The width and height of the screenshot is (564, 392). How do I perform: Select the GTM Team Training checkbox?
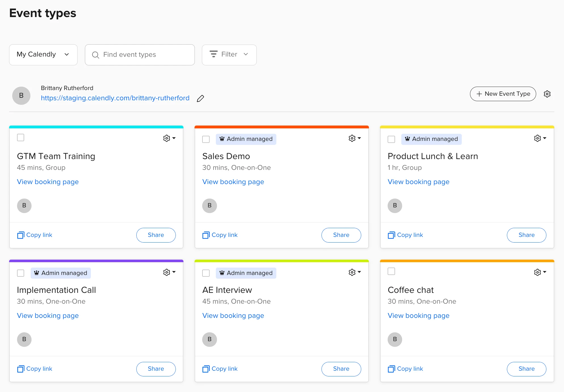click(x=21, y=138)
